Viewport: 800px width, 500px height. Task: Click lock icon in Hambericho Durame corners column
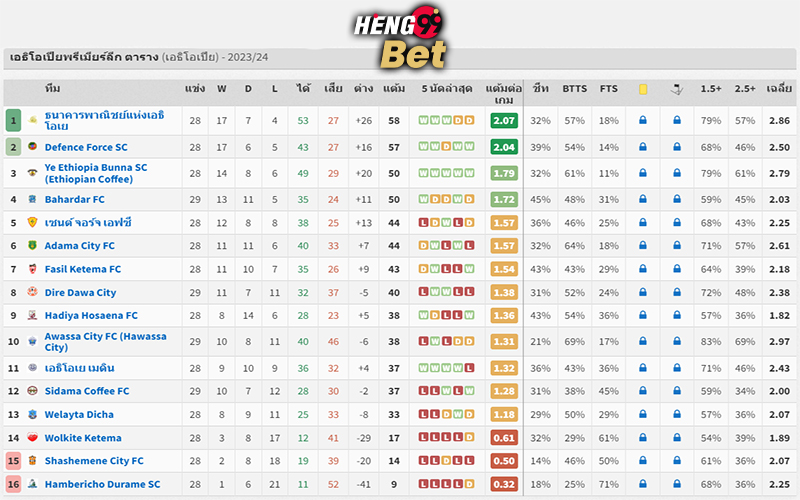point(677,483)
